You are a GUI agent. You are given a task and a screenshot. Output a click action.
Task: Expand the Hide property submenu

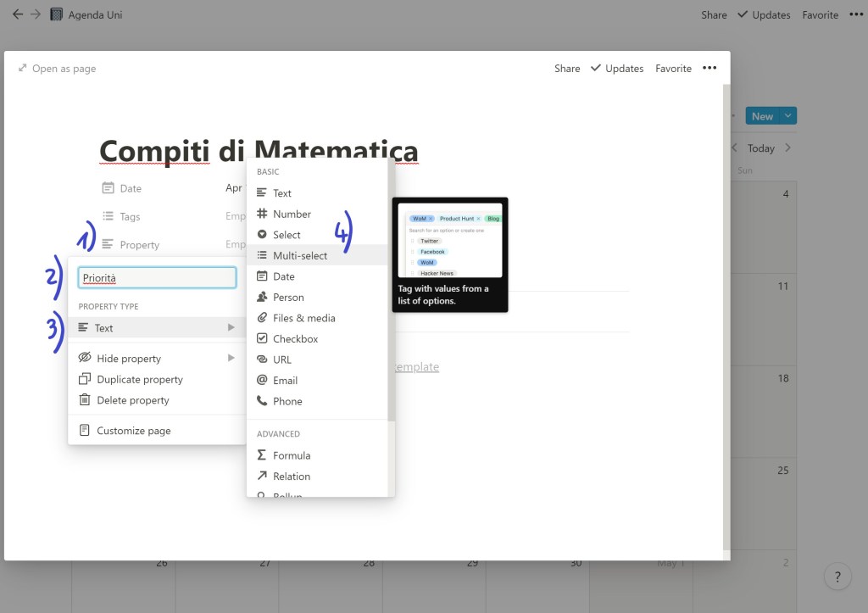[x=231, y=358]
